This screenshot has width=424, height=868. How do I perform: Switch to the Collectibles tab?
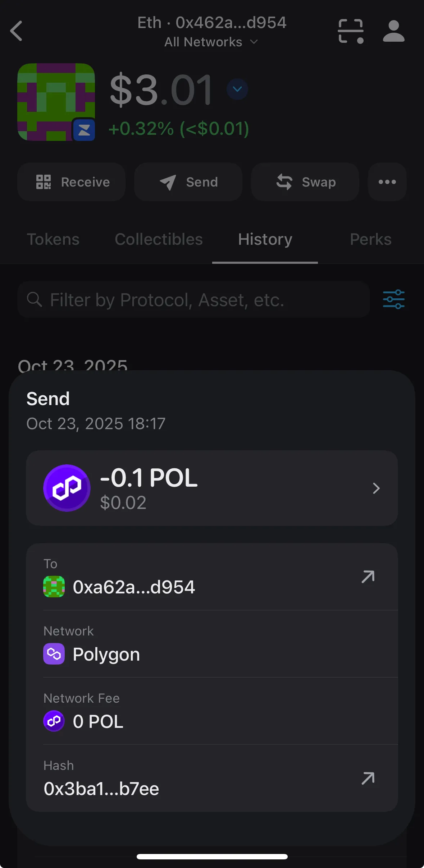(159, 239)
